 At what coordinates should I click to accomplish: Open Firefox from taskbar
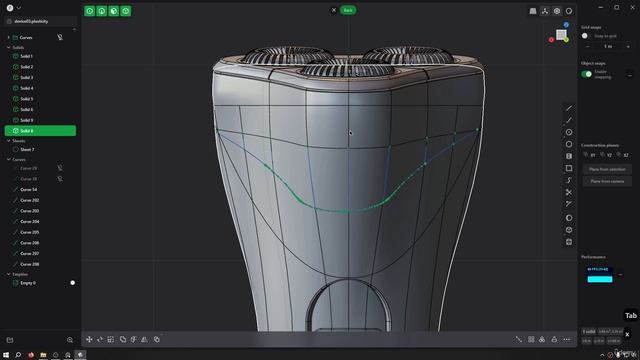coord(31,355)
